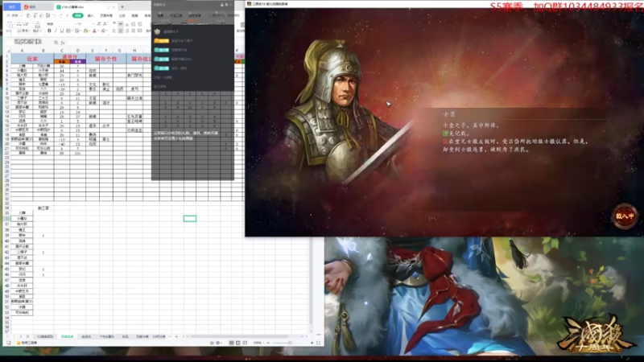Click the Save icon in quick toolbar
This screenshot has height=362, width=644.
[x=28, y=15]
